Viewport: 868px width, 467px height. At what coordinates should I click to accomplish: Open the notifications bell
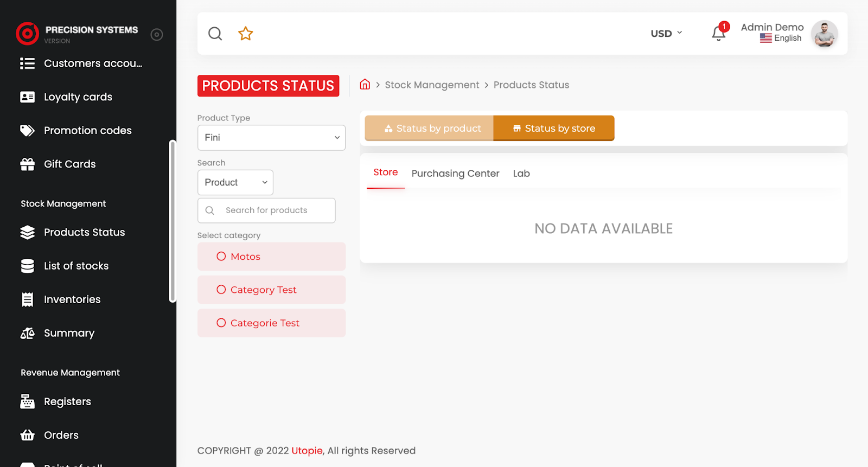pos(719,34)
